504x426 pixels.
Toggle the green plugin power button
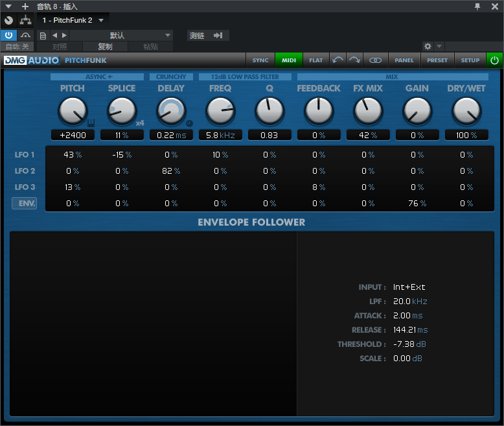pyautogui.click(x=494, y=60)
